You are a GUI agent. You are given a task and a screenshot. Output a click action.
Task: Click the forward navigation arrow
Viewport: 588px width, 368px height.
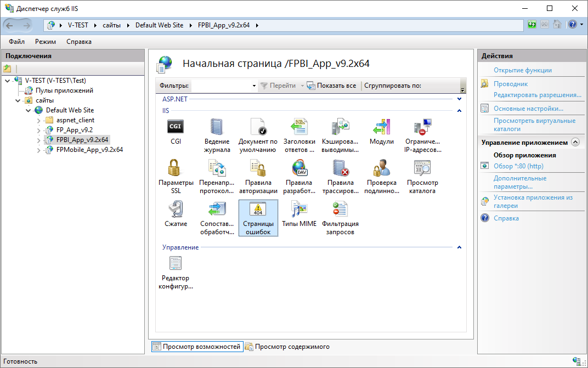[27, 26]
